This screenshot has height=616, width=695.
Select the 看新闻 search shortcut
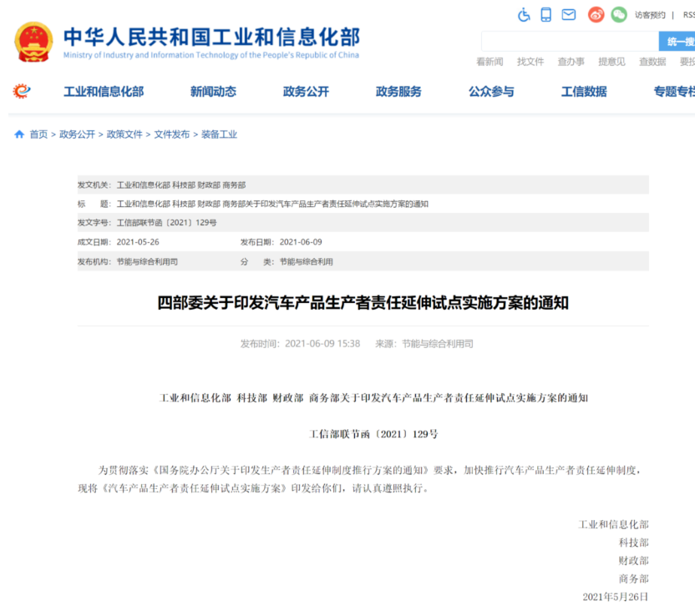(x=490, y=62)
